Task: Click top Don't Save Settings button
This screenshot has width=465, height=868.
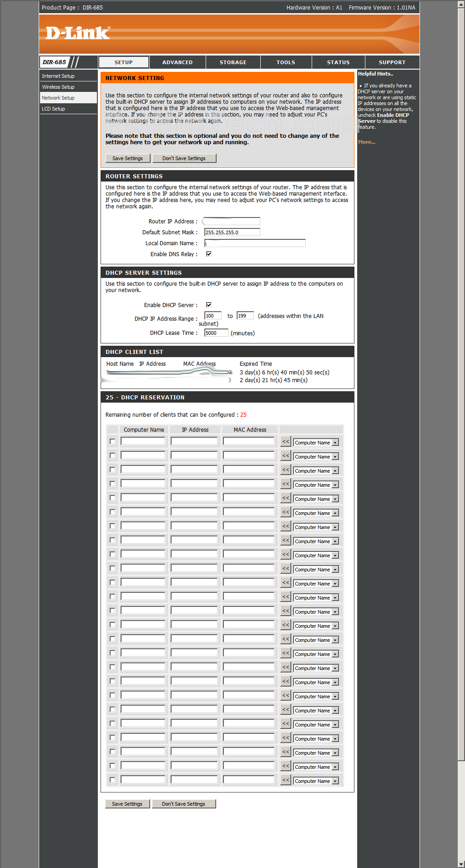Action: (x=184, y=158)
